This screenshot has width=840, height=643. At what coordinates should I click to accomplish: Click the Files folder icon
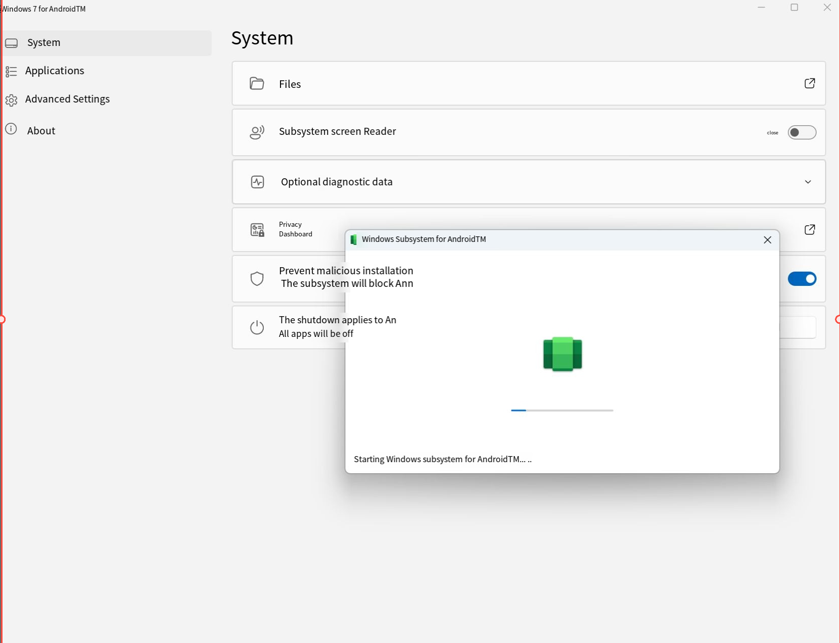tap(257, 83)
